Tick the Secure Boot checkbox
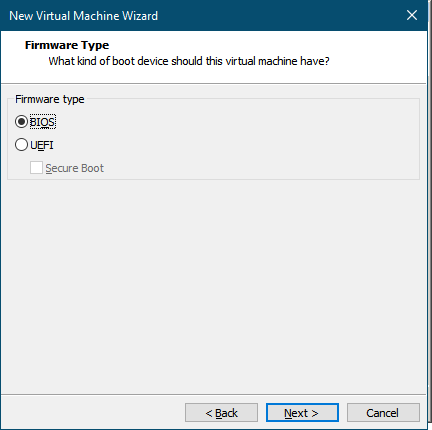The height and width of the screenshot is (430, 432). pyautogui.click(x=36, y=168)
